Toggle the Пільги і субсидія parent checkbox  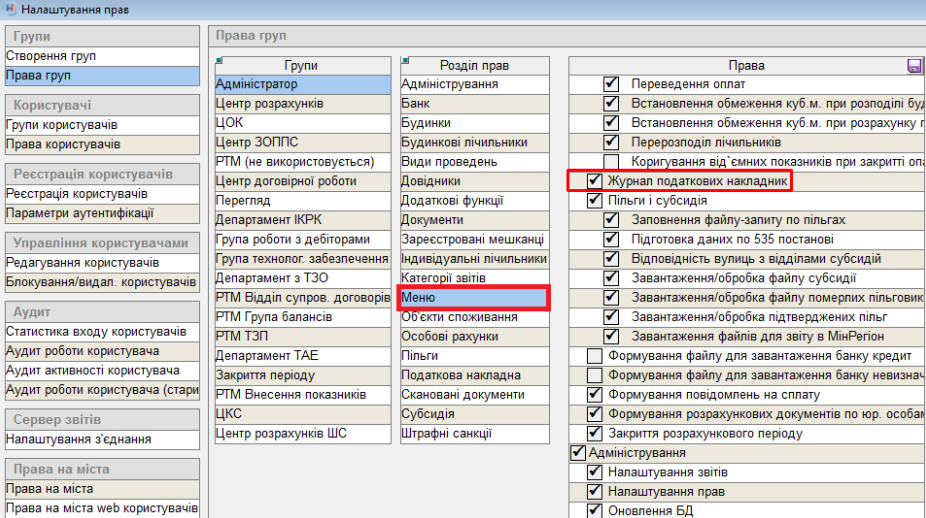[x=594, y=201]
